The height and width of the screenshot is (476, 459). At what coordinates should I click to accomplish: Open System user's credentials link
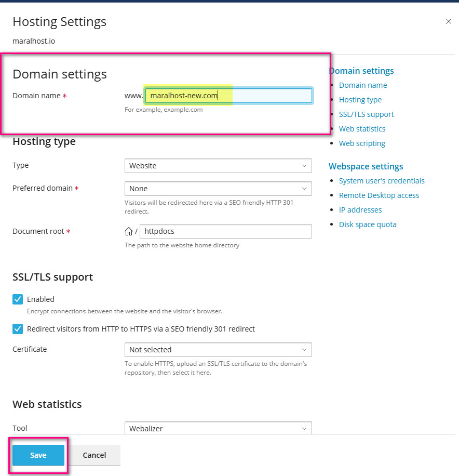[382, 181]
